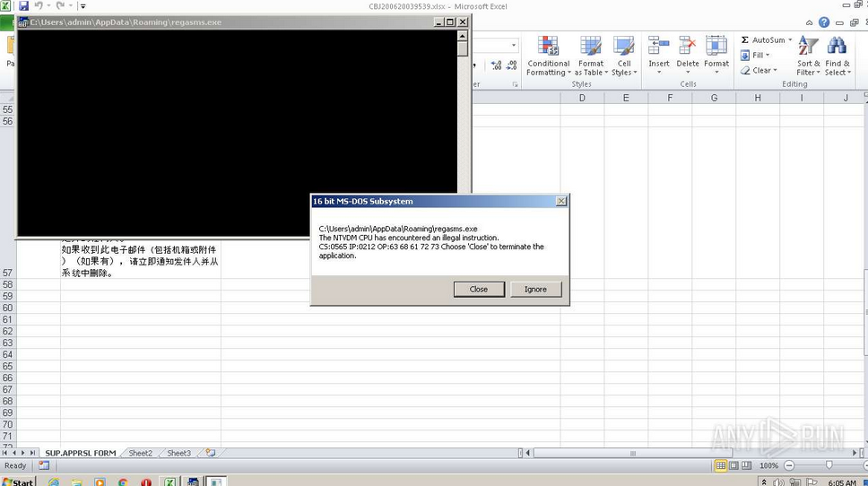Select column D header

click(x=582, y=98)
